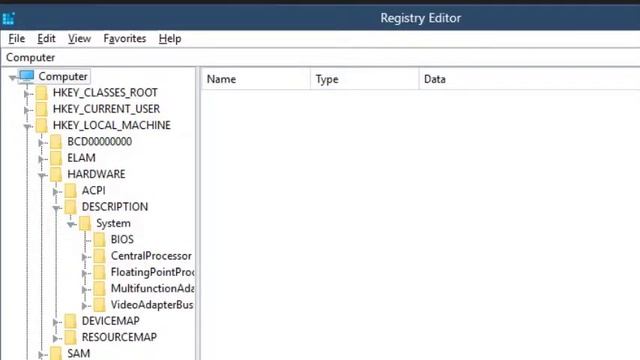Expand the ELAM key arrow

[x=42, y=159]
